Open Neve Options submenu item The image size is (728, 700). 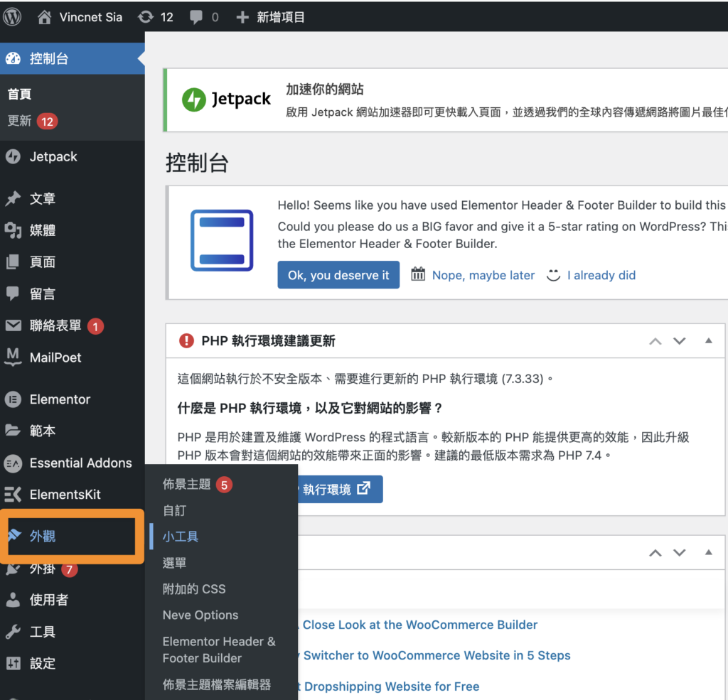click(200, 615)
